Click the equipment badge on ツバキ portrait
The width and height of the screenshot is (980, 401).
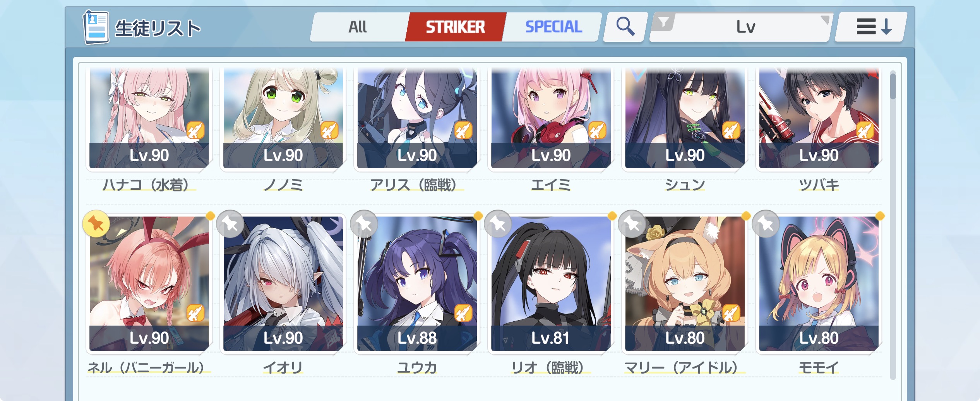865,130
